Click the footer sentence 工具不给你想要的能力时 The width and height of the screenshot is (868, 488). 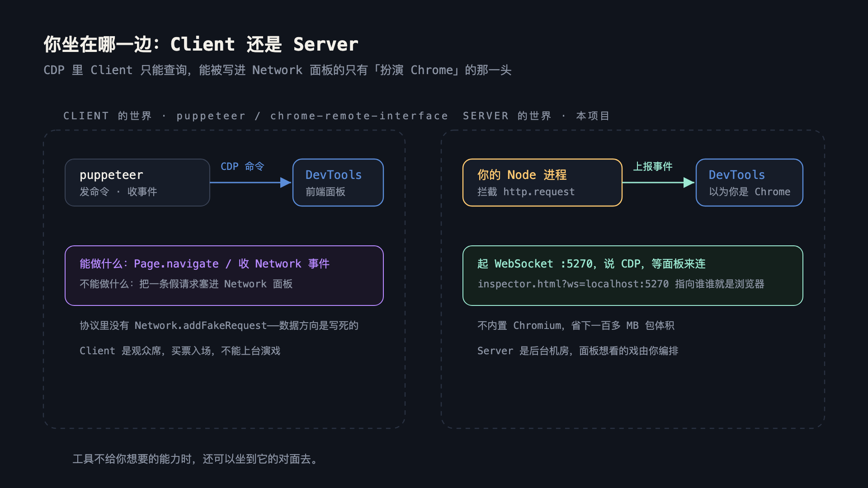(x=197, y=459)
